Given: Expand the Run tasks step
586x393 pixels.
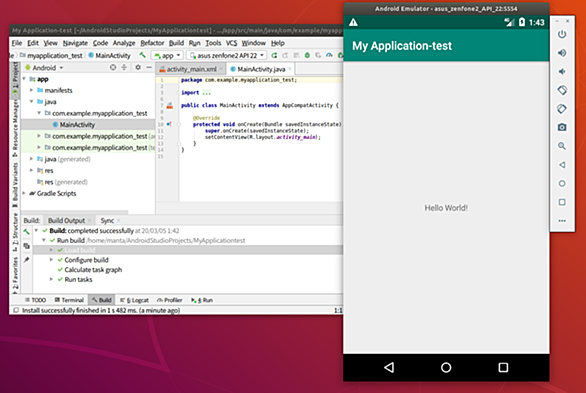Looking at the screenshot, I should tap(51, 279).
